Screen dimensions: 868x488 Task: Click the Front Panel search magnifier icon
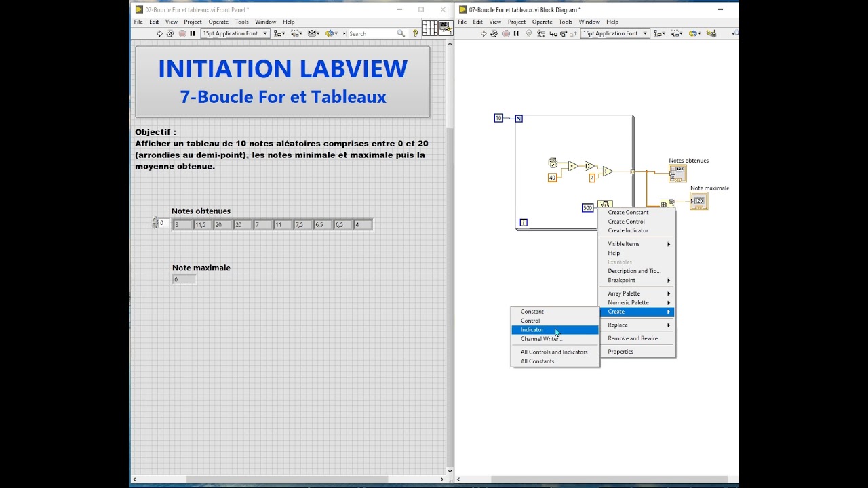click(x=401, y=33)
